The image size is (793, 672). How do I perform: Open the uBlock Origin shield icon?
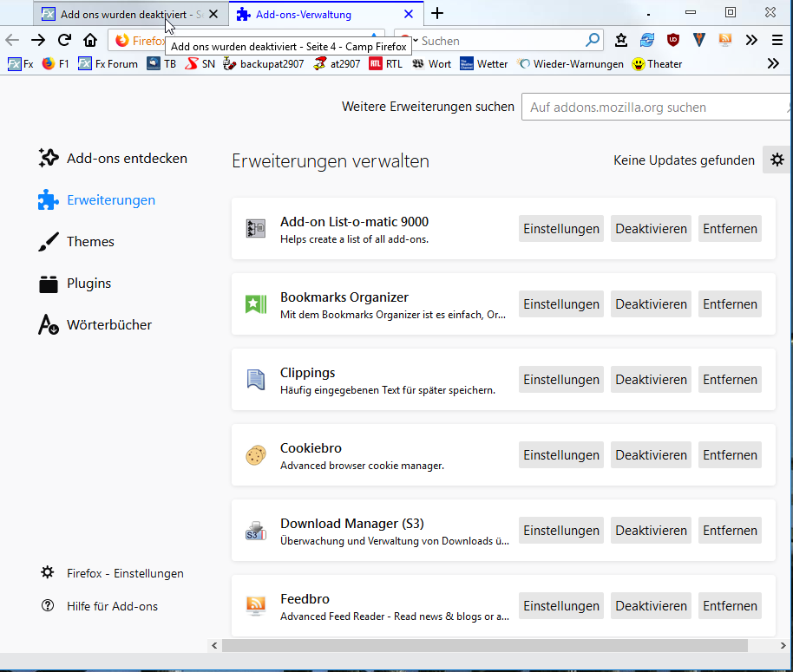[x=673, y=40]
